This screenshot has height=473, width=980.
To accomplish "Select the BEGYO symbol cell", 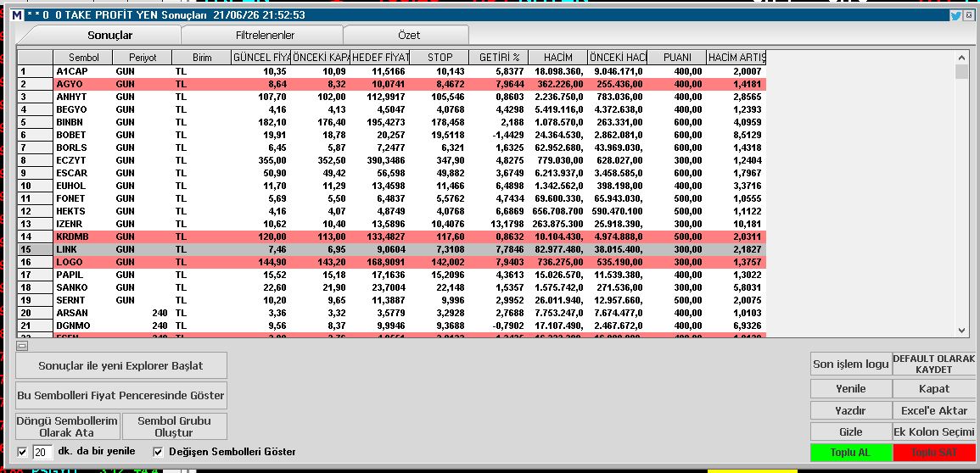I will pos(83,109).
